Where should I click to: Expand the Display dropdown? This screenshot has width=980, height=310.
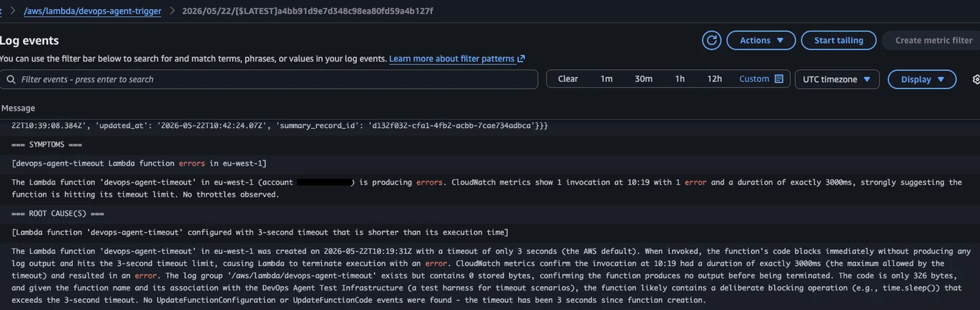tap(922, 79)
